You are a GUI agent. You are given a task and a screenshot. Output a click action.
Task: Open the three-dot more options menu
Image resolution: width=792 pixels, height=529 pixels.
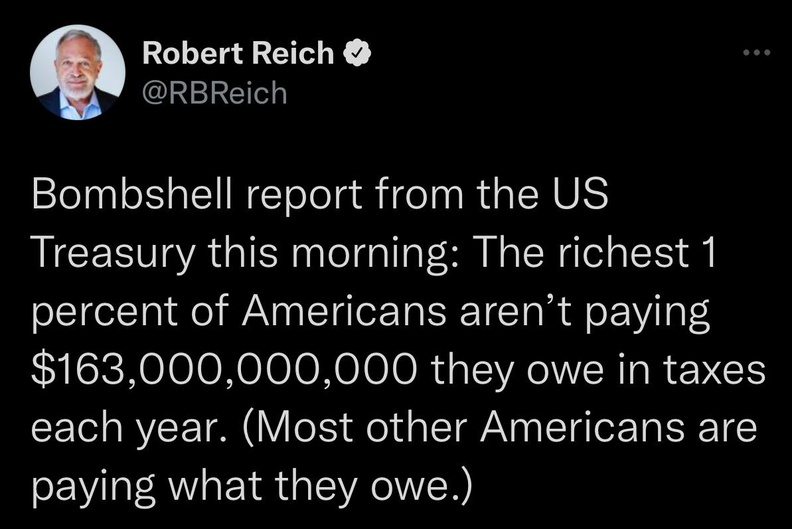pos(758,50)
